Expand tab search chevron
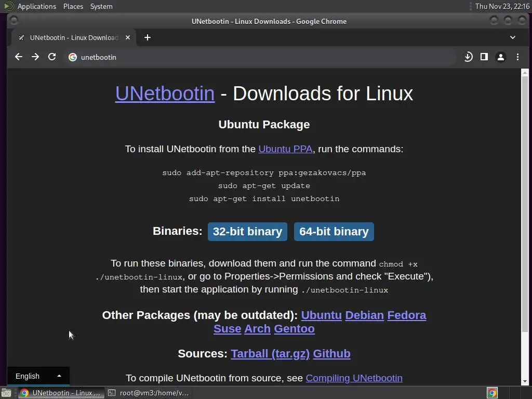This screenshot has height=399, width=532. (513, 37)
